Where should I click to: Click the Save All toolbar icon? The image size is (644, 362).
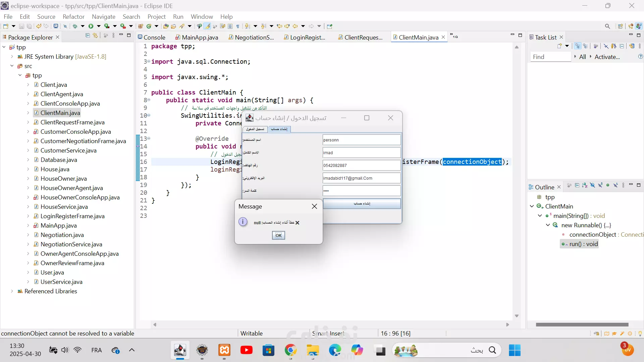(x=30, y=26)
